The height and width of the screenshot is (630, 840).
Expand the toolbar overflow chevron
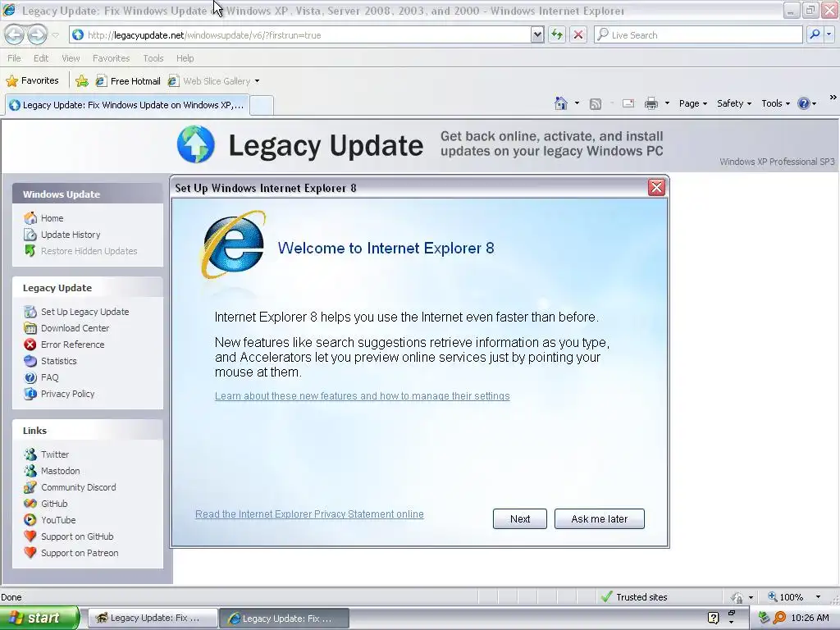833,97
